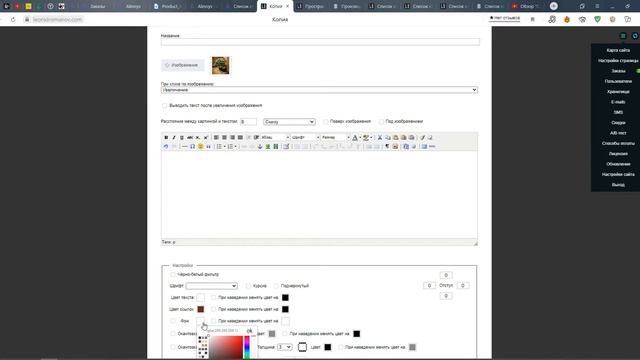The width and height of the screenshot is (640, 360).
Task: Click the green round icon above the side menu
Action: point(623,36)
